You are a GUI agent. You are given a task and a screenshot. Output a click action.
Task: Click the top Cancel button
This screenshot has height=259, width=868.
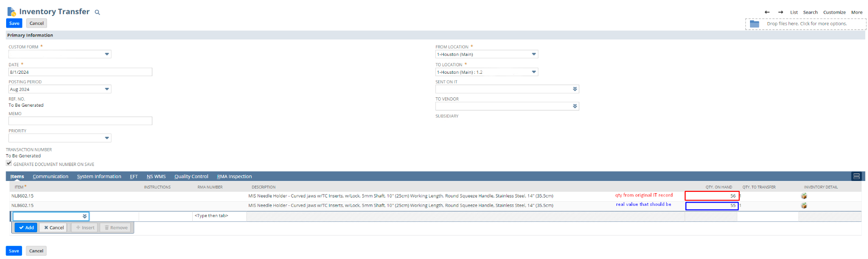point(37,24)
